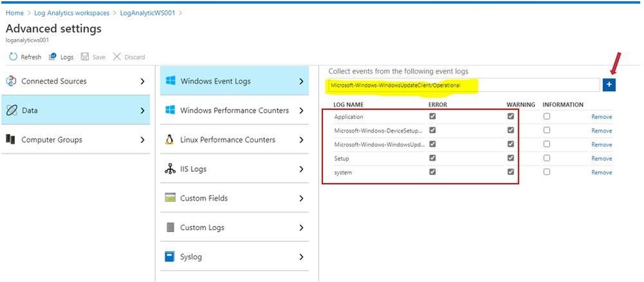Select Computer Groups menu item

75,140
